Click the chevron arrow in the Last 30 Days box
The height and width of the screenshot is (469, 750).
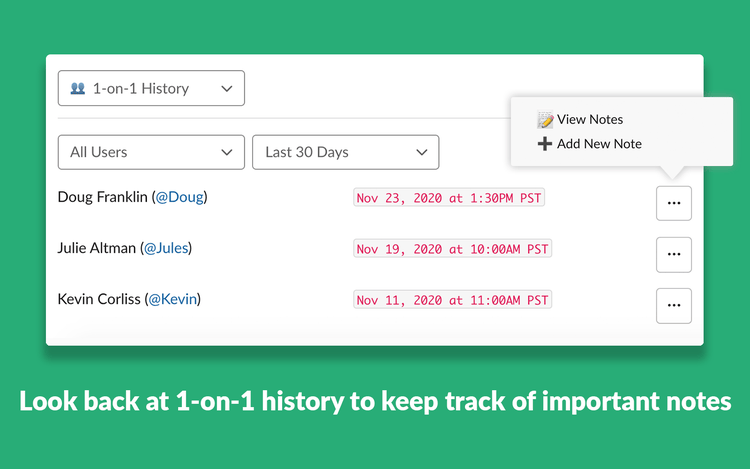pyautogui.click(x=421, y=153)
